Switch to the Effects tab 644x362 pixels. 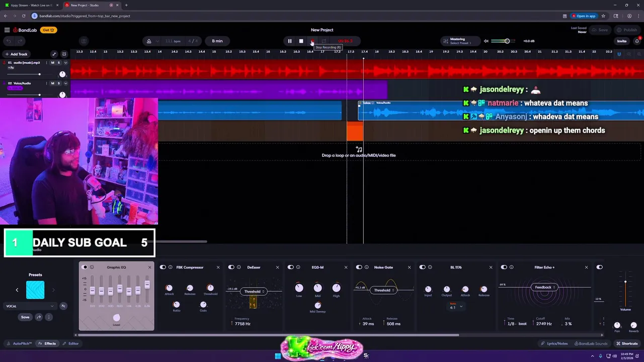pos(47,343)
